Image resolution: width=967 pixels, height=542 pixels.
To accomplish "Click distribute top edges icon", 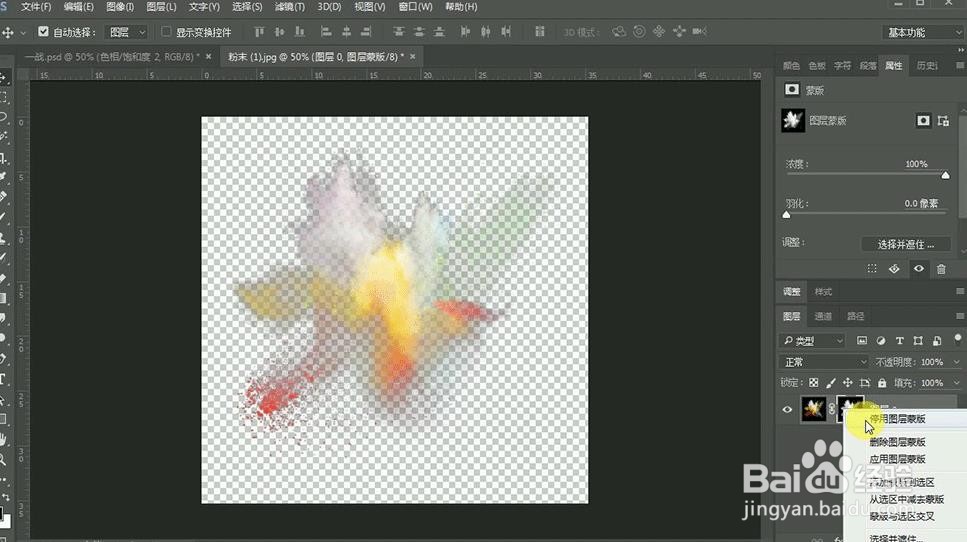I will [x=399, y=31].
